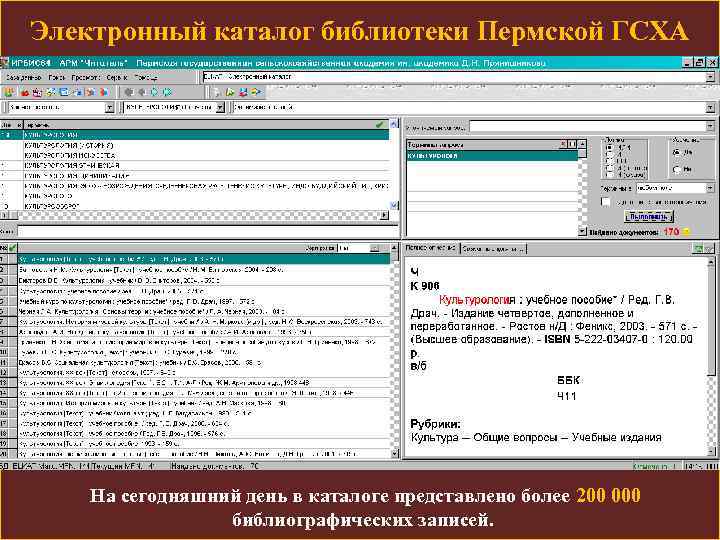Screen dimensions: 720x540
Task: Click the teal circular arrows toolbar icon
Action: [168, 92]
